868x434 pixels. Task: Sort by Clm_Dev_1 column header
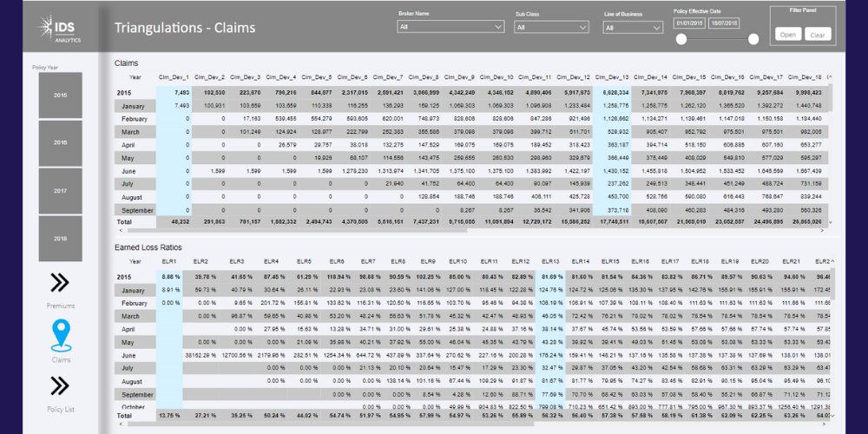tap(174, 76)
